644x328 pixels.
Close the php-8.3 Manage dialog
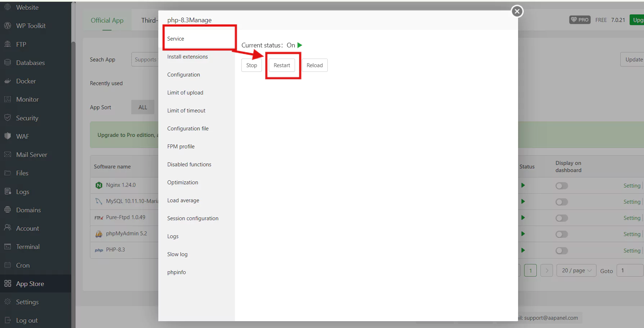click(517, 11)
